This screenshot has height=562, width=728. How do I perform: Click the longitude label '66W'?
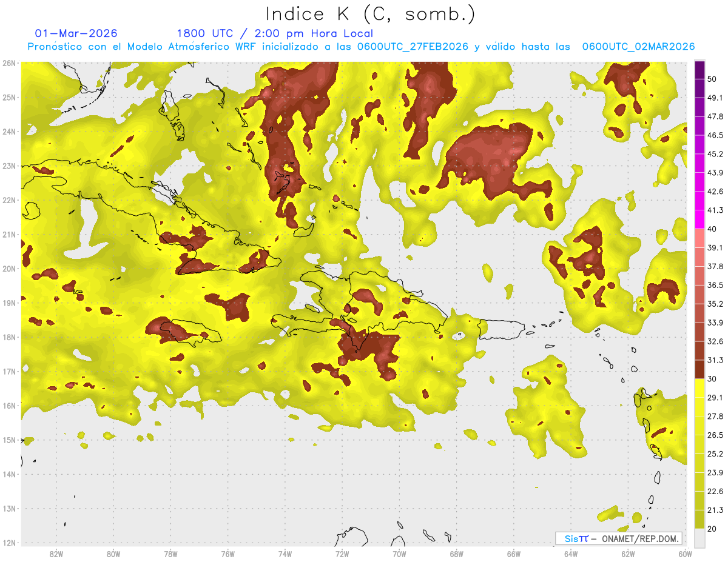(x=514, y=554)
